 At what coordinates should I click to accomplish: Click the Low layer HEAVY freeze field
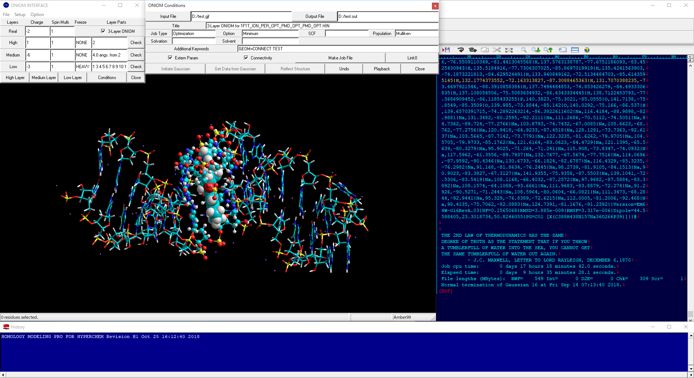point(83,67)
